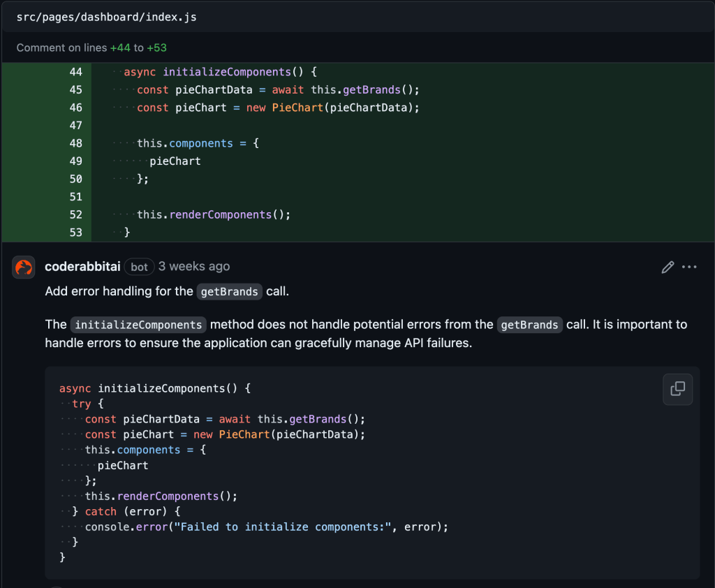Click the getBrands inline code badge
The width and height of the screenshot is (715, 588).
point(229,292)
